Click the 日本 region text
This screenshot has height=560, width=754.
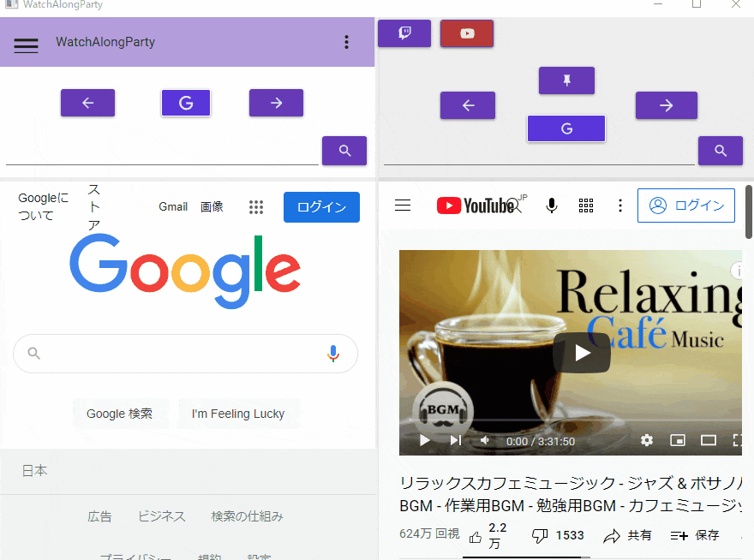coord(34,471)
